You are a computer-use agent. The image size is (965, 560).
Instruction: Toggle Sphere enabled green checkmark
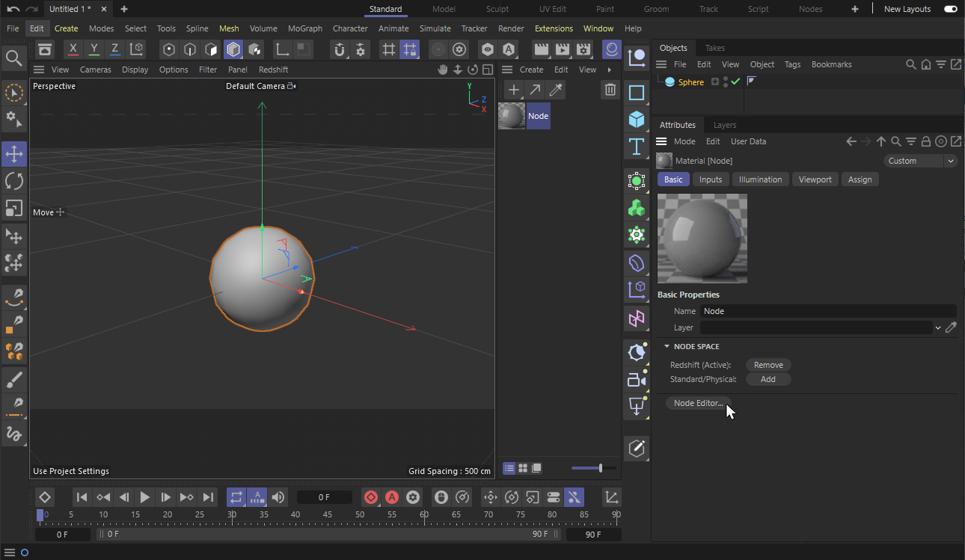pyautogui.click(x=735, y=82)
